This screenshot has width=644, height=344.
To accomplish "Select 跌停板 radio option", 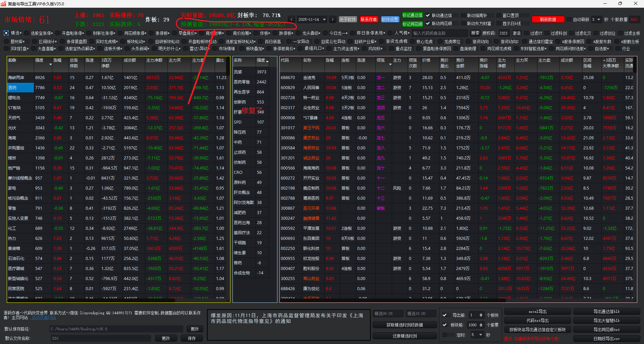I will [275, 33].
